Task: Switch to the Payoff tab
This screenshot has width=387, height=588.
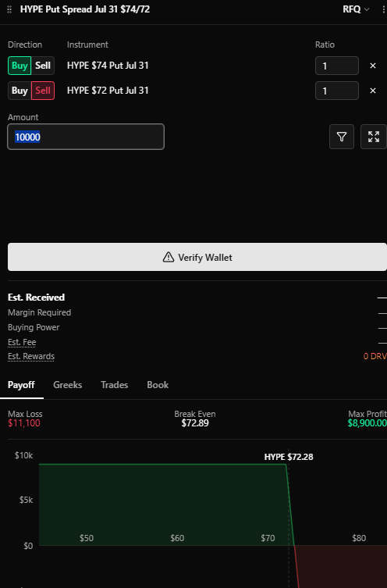Action: [21, 385]
